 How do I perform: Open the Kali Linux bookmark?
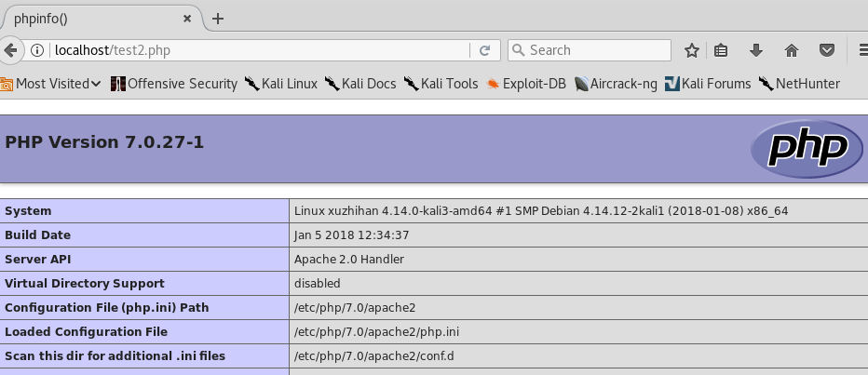click(280, 84)
